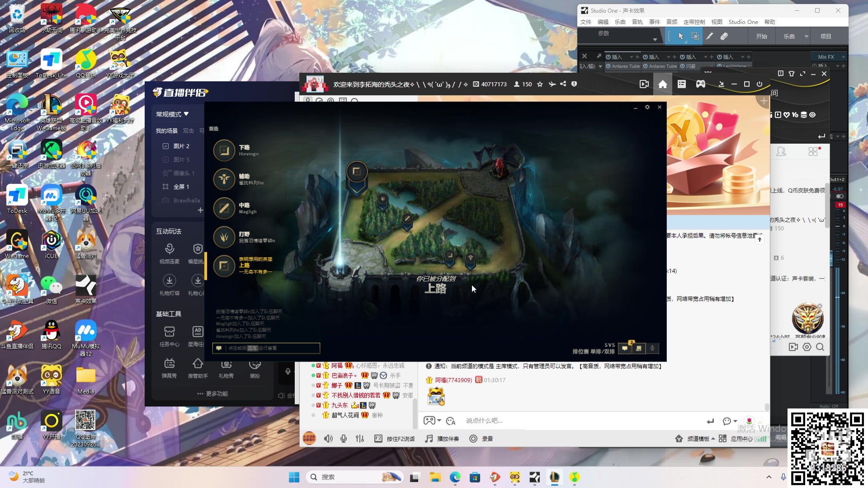Toggle YY speaker mute in bottom bar

(329, 439)
